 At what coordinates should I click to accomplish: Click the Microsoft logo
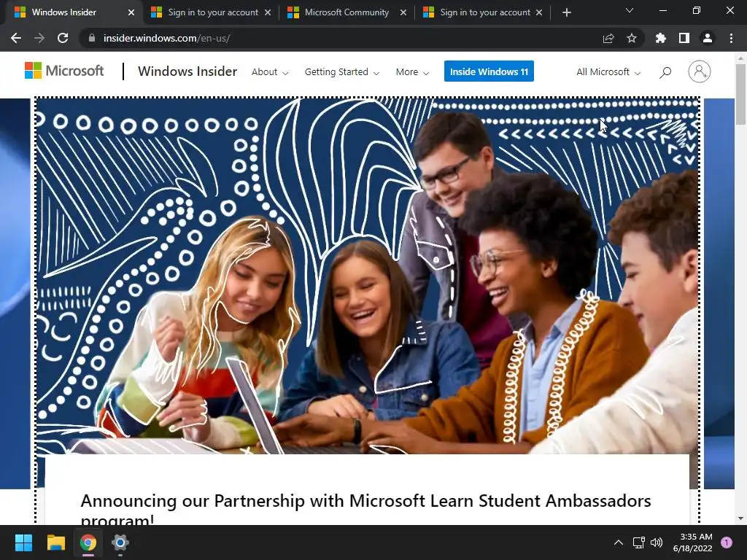64,71
